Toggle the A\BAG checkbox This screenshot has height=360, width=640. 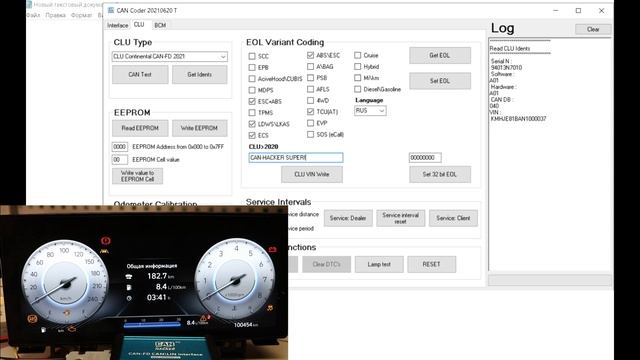pyautogui.click(x=311, y=67)
